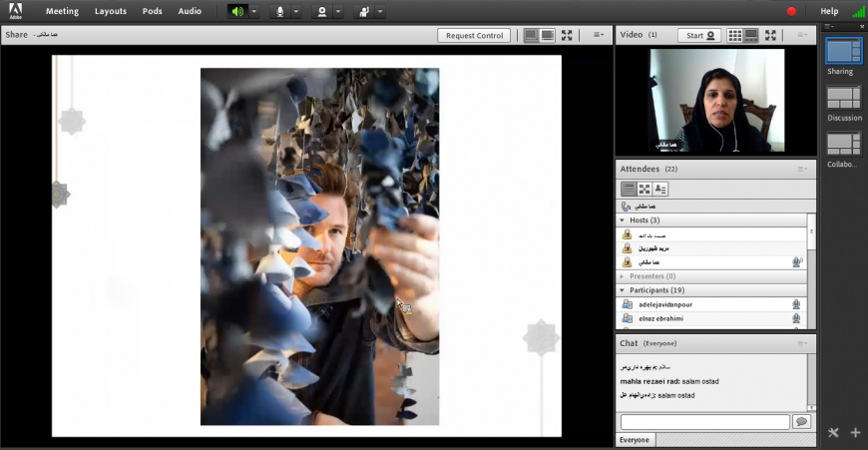Screen dimensions: 868x450
Task: Mute the speaker audio button
Action: (x=237, y=12)
